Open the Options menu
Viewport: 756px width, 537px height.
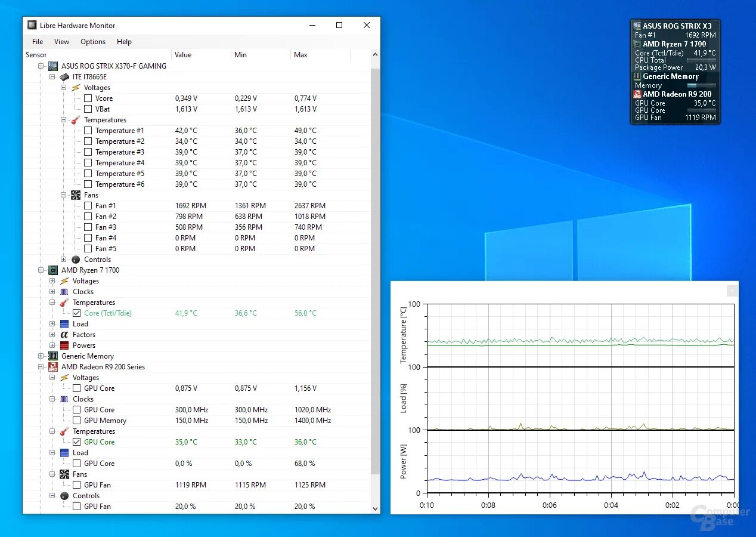point(93,42)
